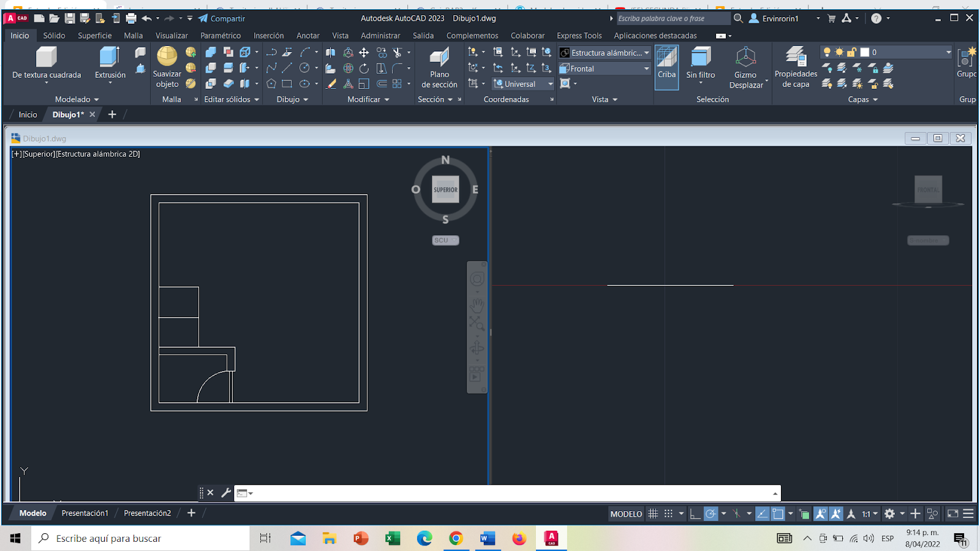Open the Superficie ribbon tab

pyautogui.click(x=94, y=36)
